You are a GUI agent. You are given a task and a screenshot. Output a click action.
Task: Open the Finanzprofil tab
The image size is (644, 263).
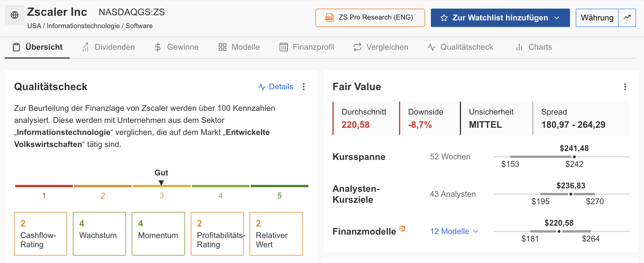click(307, 47)
